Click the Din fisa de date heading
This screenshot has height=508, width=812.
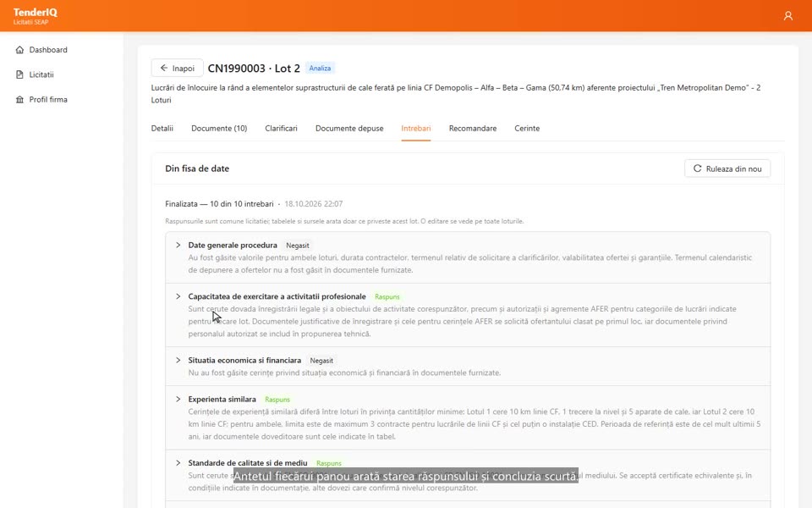[x=197, y=168]
